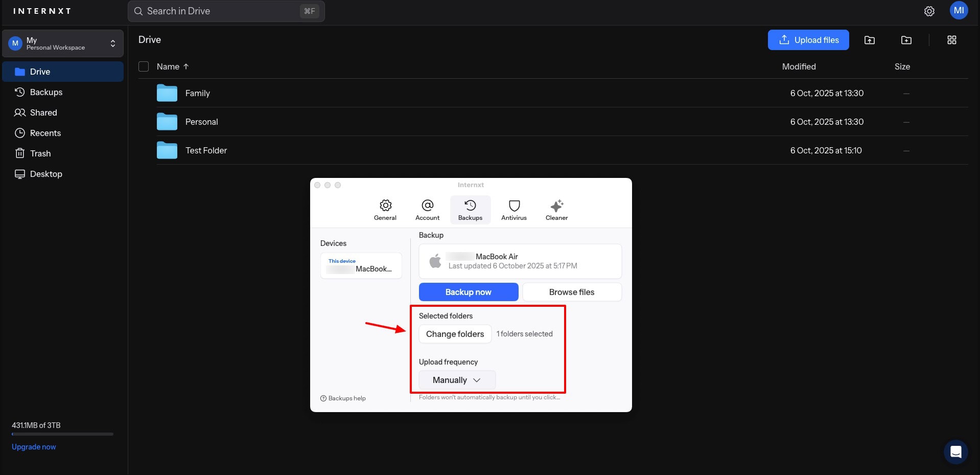Click the upload folder icon
The width and height of the screenshot is (980, 475).
click(870, 40)
